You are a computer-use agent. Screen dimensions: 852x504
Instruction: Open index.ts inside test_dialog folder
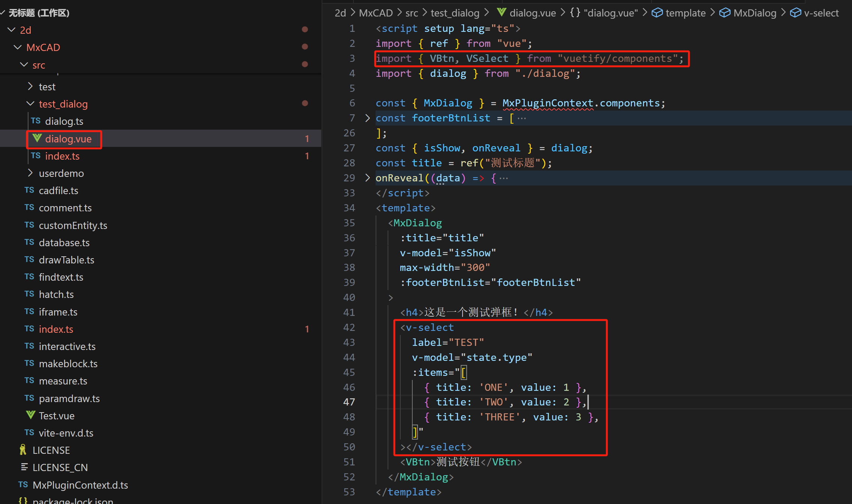click(x=62, y=156)
